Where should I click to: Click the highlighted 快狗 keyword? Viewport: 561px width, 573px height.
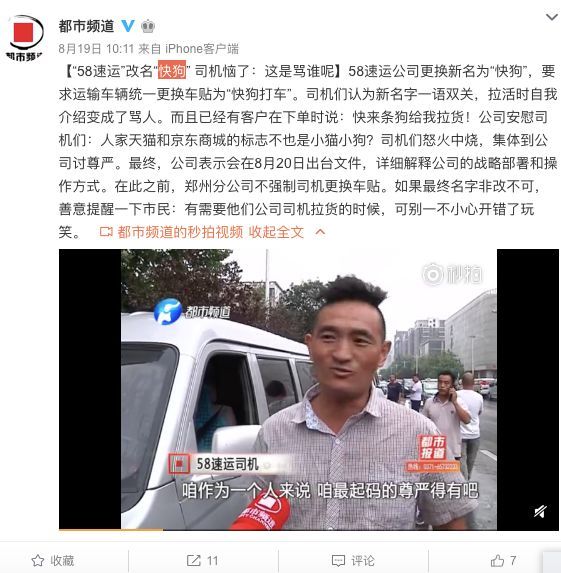(x=172, y=71)
